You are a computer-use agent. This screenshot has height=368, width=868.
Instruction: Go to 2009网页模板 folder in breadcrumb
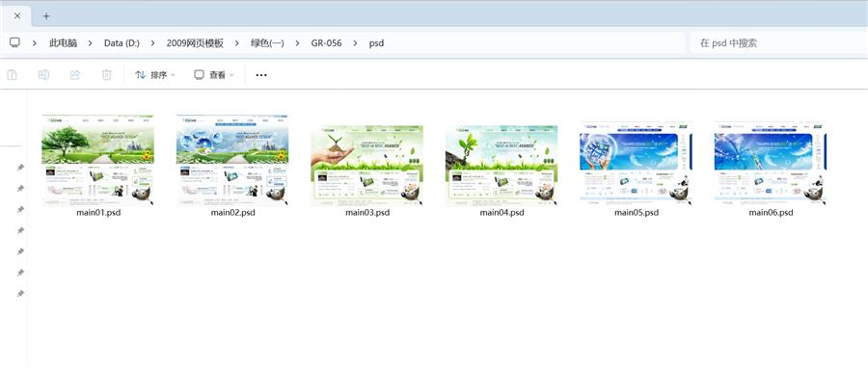point(195,43)
